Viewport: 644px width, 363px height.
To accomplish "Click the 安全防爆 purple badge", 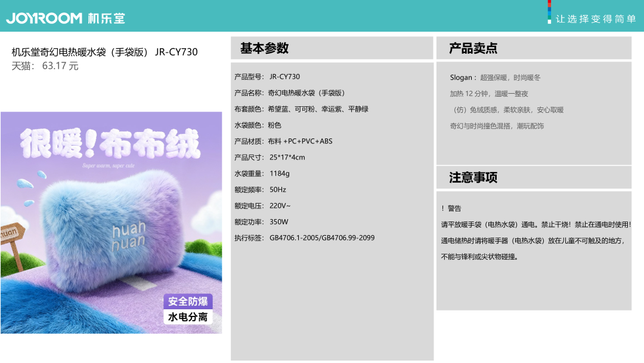I will pyautogui.click(x=188, y=302).
